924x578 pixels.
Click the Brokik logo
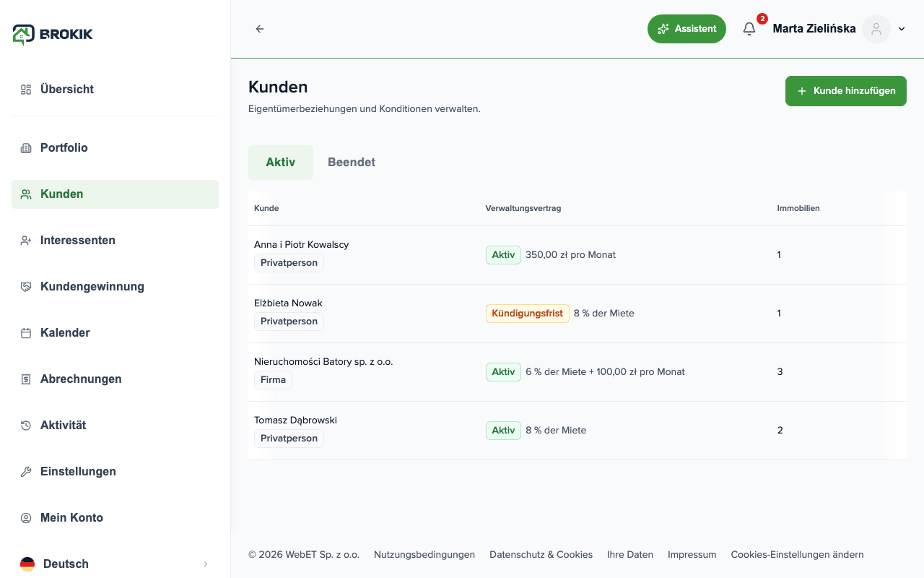click(x=53, y=34)
